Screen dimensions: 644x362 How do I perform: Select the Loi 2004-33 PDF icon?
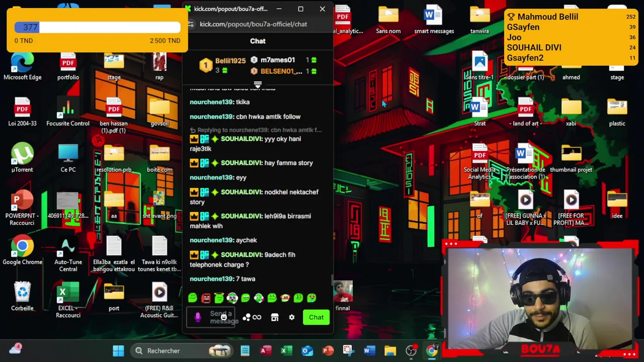tap(23, 113)
